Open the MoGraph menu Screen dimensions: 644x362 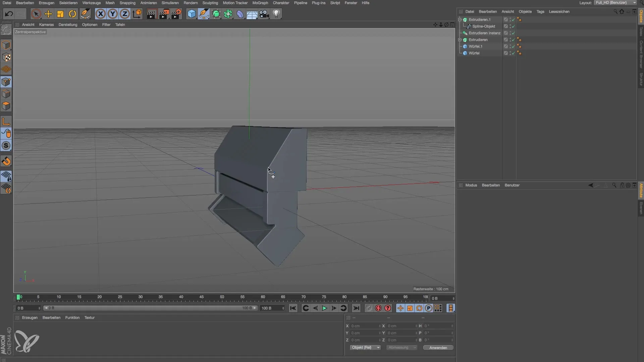(x=260, y=3)
